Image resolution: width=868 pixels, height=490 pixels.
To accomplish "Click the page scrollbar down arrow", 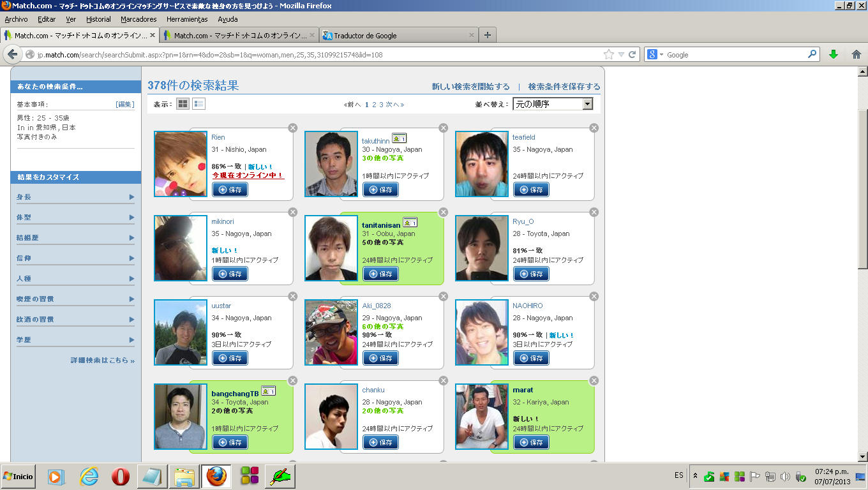I will click(x=863, y=456).
